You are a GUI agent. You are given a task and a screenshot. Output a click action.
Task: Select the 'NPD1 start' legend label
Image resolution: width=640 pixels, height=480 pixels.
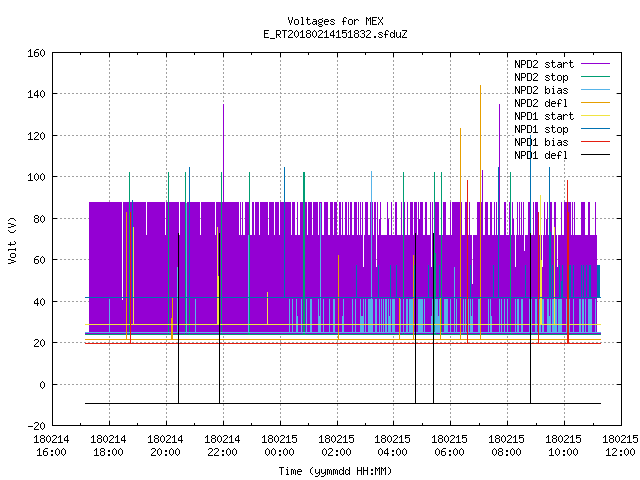[544, 116]
